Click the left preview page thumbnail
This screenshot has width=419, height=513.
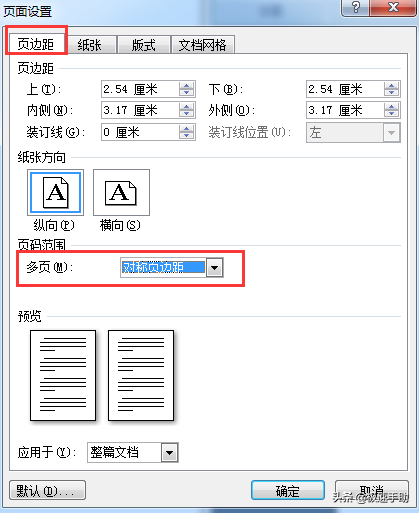[63, 375]
